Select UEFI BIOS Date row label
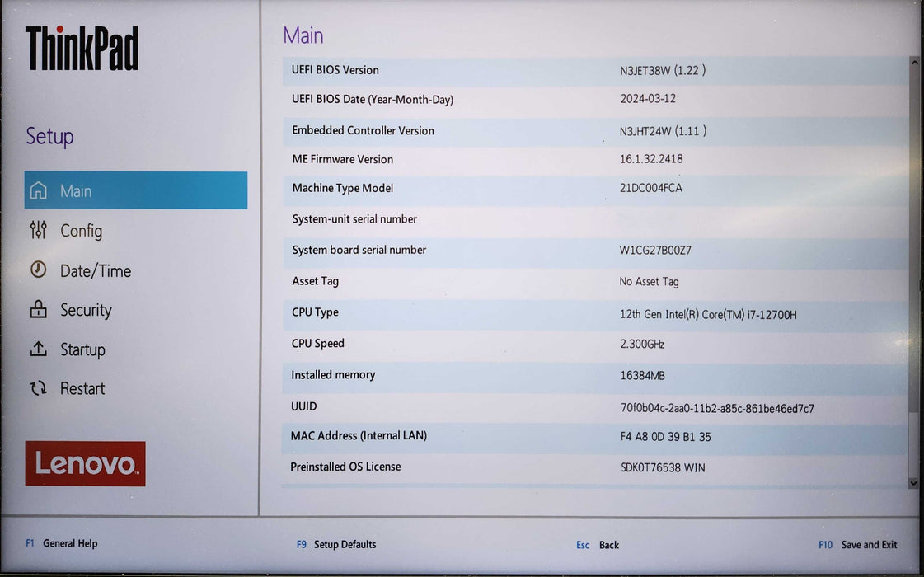The height and width of the screenshot is (577, 924). [x=373, y=99]
